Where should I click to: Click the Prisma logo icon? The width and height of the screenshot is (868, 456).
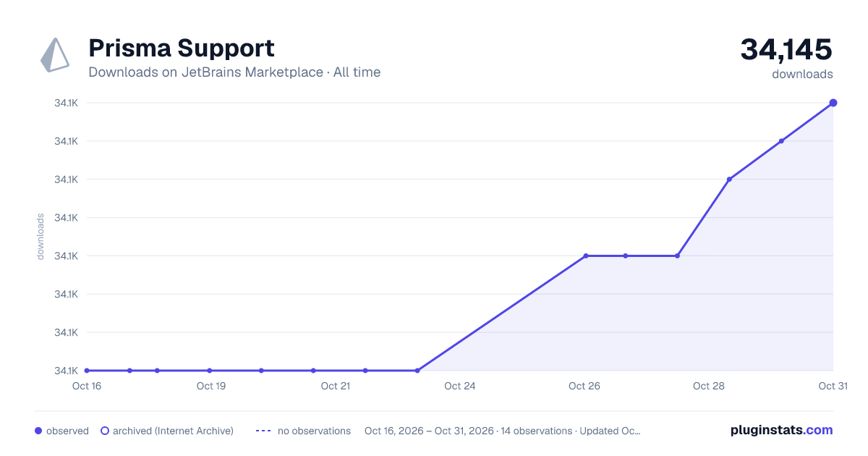[x=55, y=55]
